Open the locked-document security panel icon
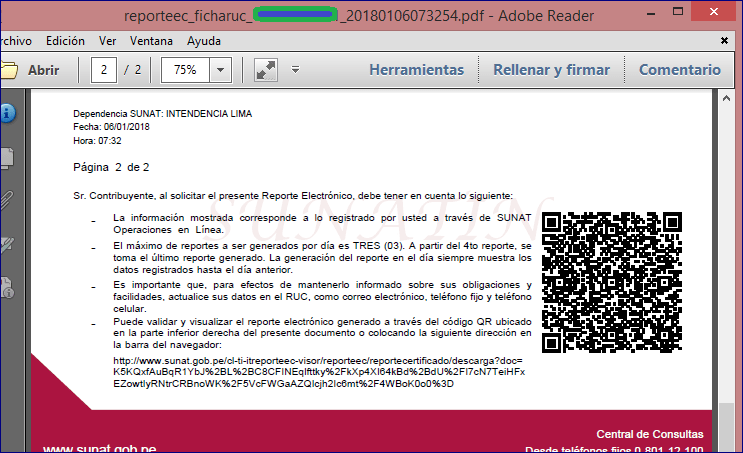Screen dimensions: 743x453 tap(6, 286)
